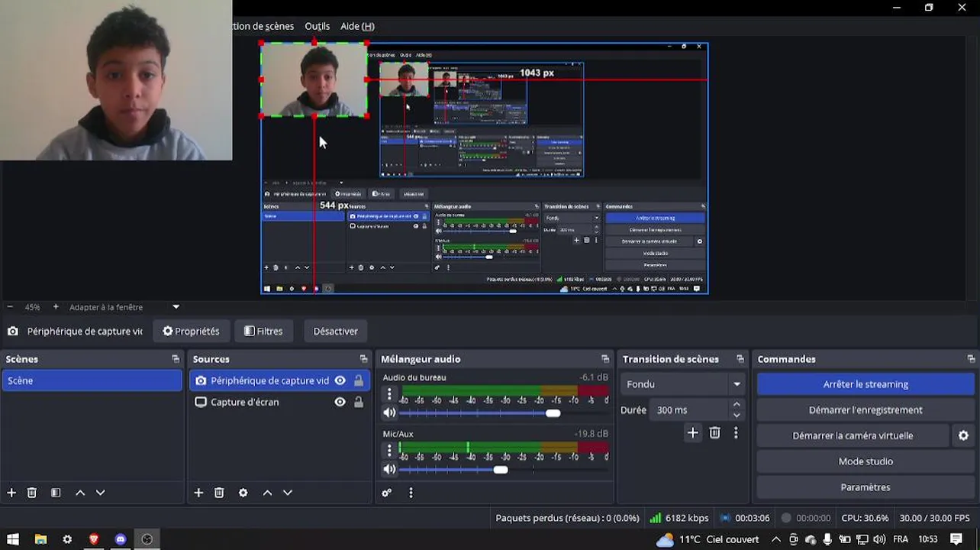Zoom out the preview with the minus icon

(10, 307)
